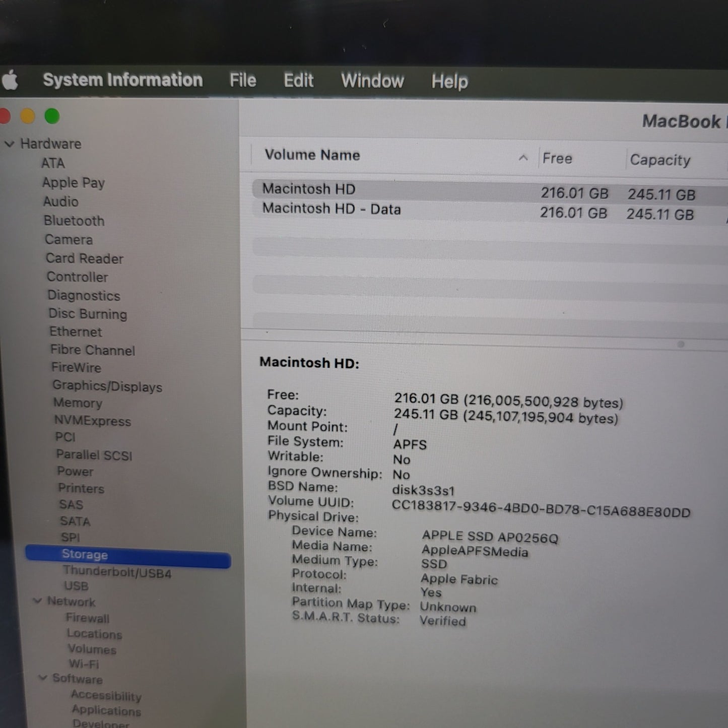This screenshot has width=728, height=728.
Task: Collapse the Network section chevron
Action: (37, 601)
